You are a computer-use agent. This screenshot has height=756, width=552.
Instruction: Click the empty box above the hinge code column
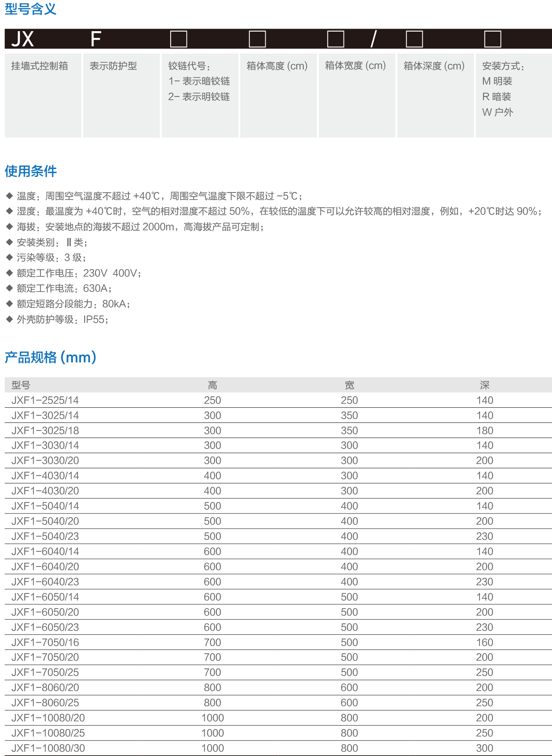coord(178,39)
